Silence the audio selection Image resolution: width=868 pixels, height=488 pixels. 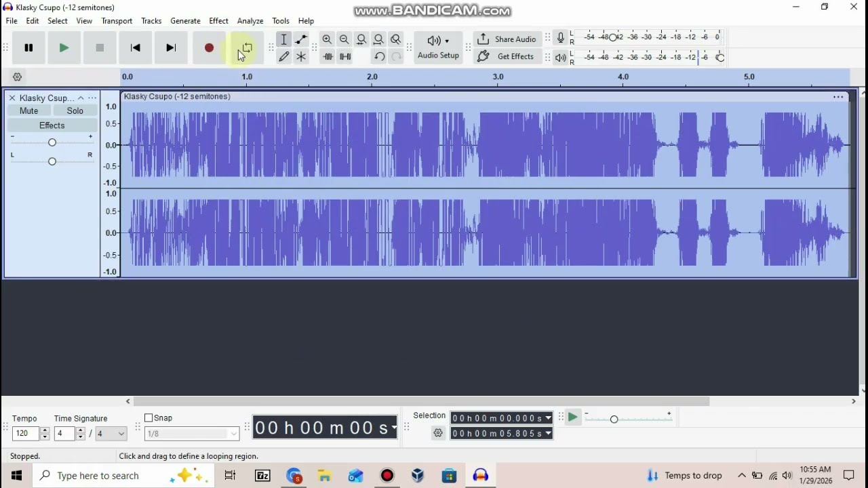pyautogui.click(x=344, y=57)
